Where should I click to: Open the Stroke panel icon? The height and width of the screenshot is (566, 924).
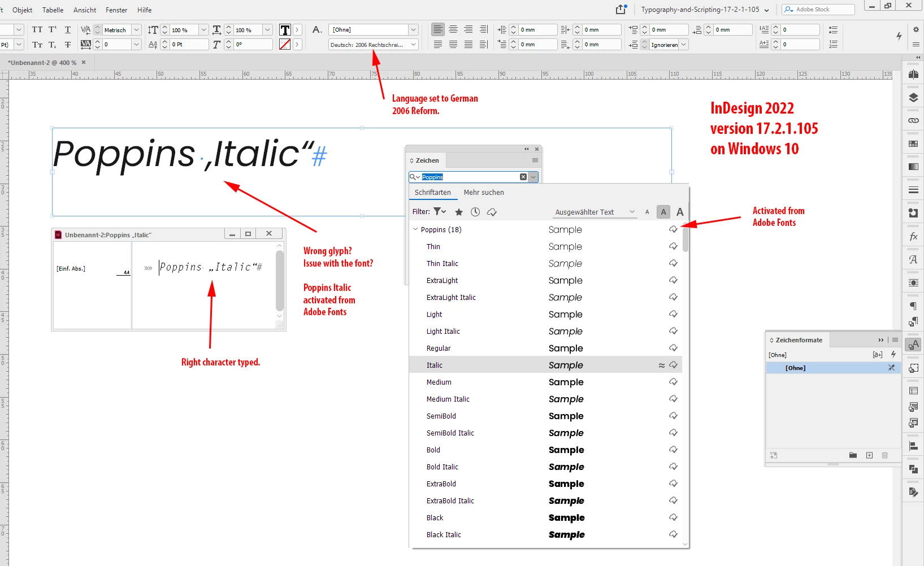[x=913, y=190]
